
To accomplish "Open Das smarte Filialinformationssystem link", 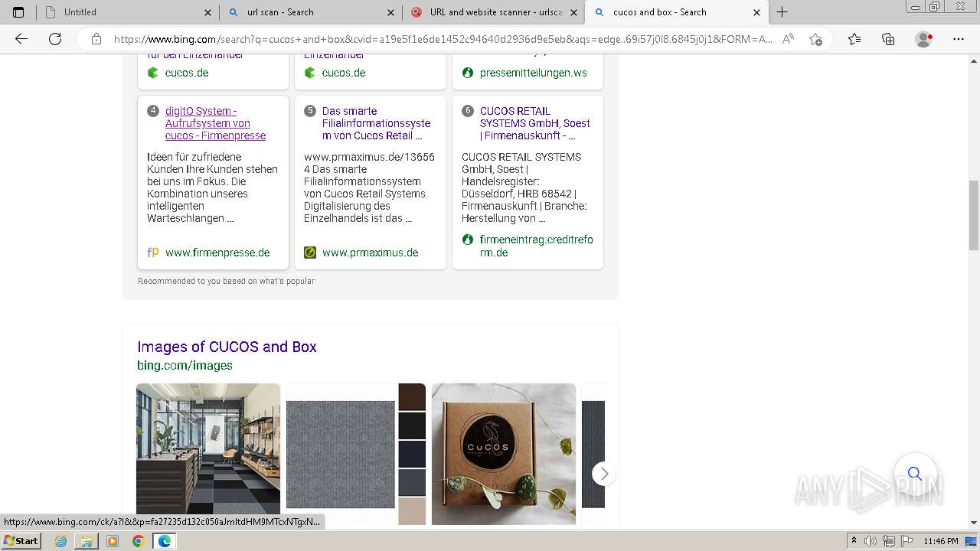I will [x=376, y=123].
